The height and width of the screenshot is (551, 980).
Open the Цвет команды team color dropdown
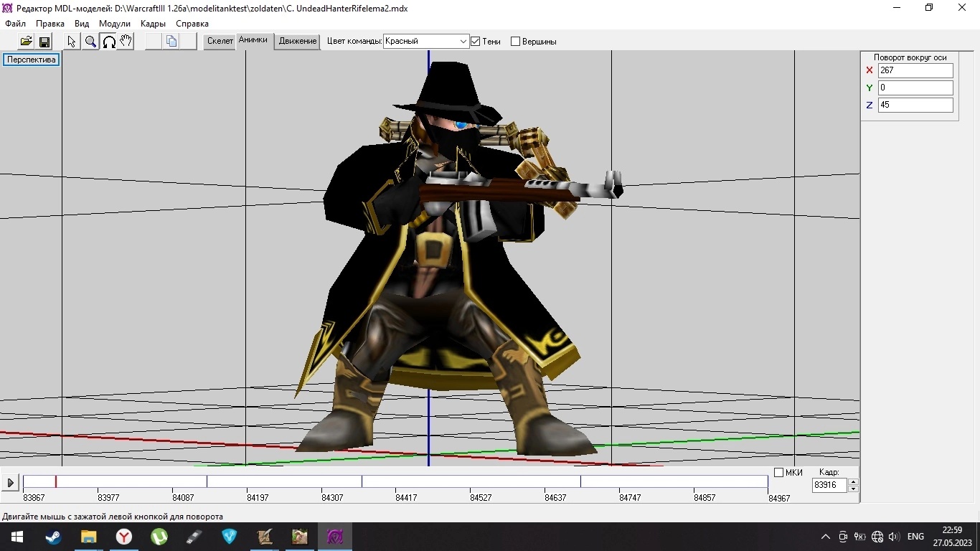426,42
